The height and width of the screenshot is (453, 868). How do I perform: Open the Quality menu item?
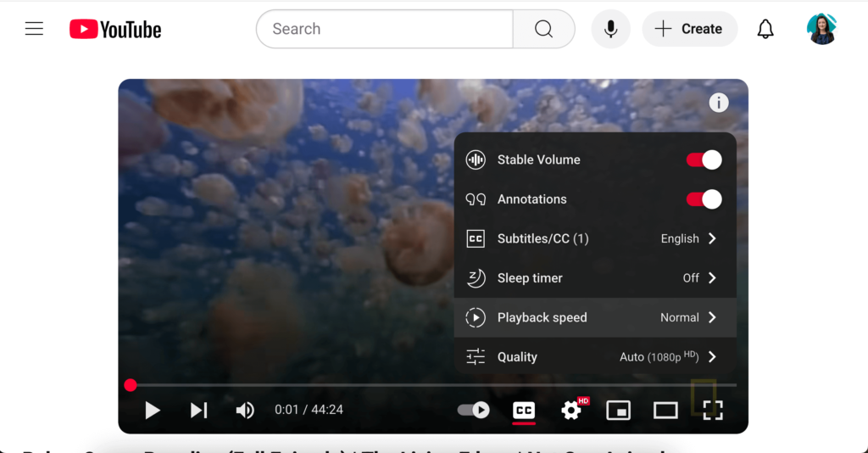595,356
